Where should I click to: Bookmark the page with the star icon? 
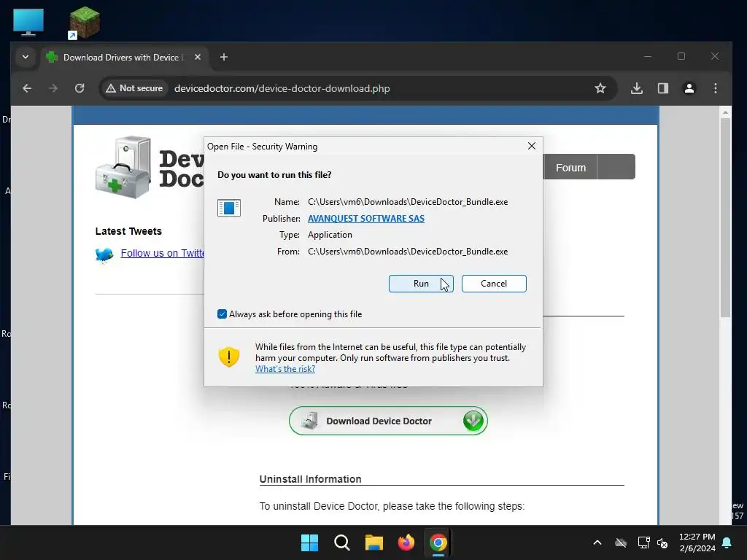click(x=600, y=88)
